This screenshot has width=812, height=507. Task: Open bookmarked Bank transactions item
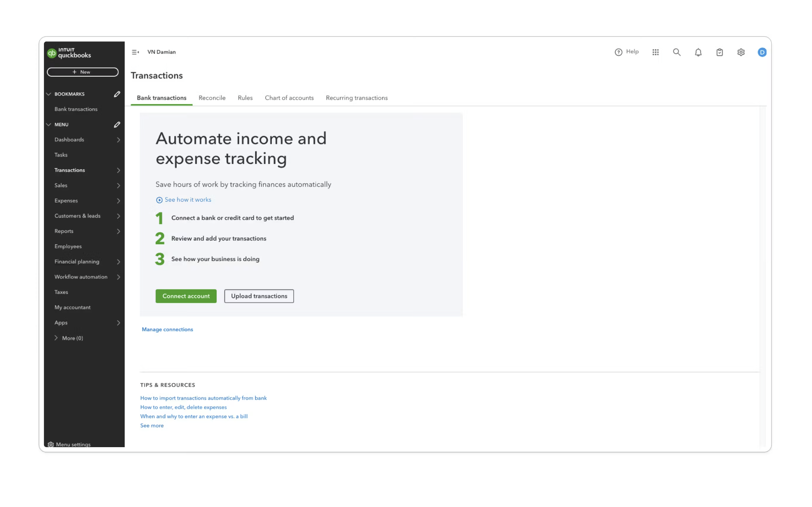pos(76,109)
